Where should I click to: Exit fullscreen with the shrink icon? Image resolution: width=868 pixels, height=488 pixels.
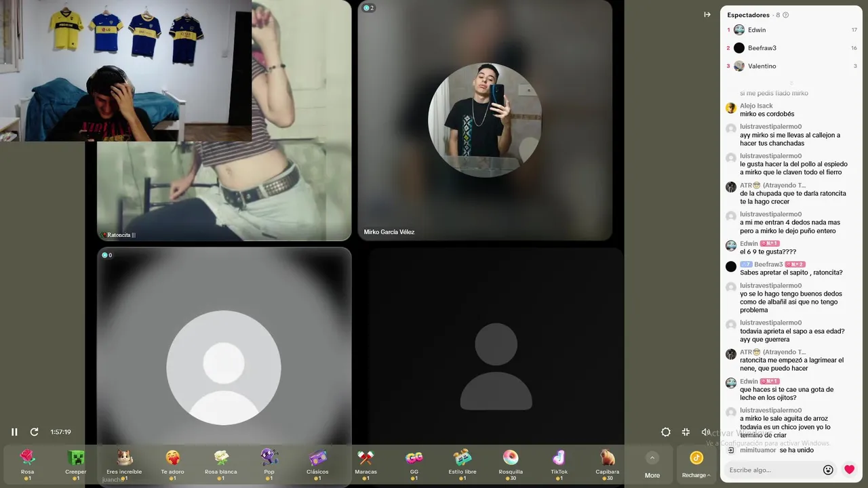click(x=686, y=432)
